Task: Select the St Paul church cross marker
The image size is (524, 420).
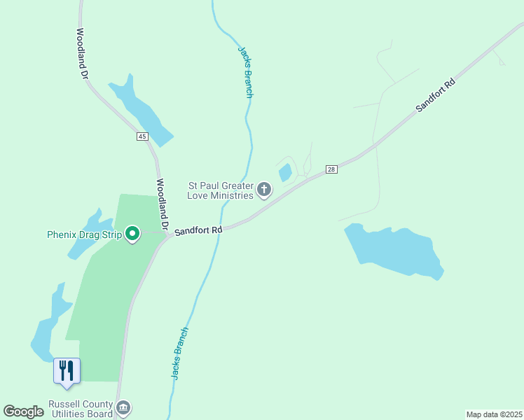Action: (264, 190)
